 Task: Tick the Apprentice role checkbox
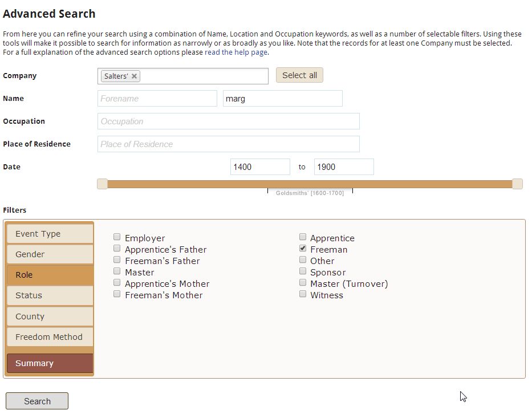pyautogui.click(x=303, y=237)
